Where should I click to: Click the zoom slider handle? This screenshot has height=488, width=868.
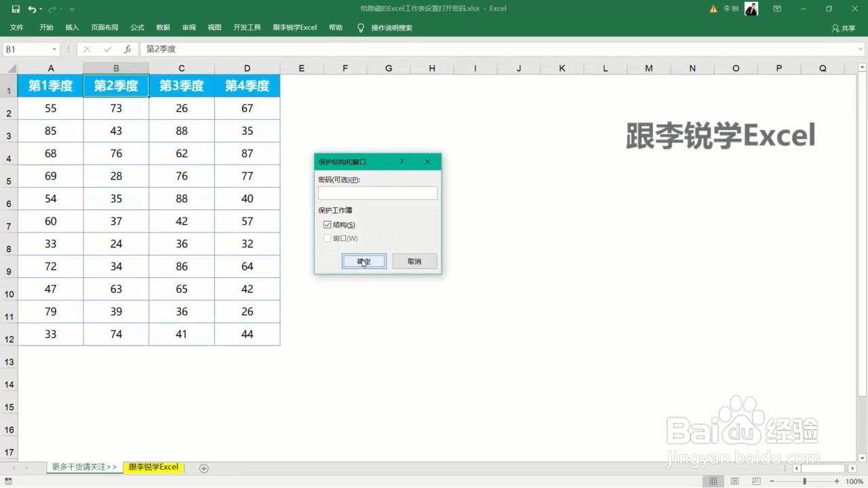click(804, 481)
